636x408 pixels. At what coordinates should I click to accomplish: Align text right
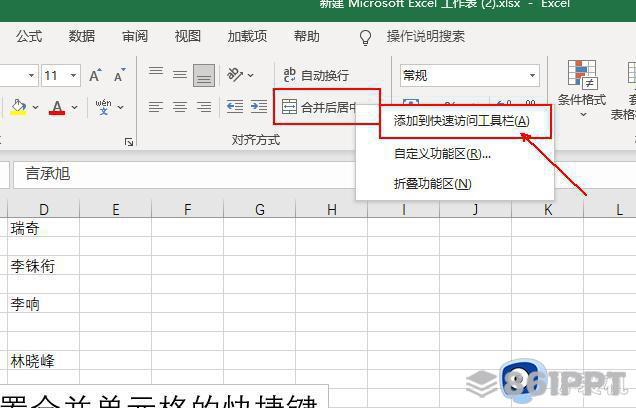coord(204,107)
